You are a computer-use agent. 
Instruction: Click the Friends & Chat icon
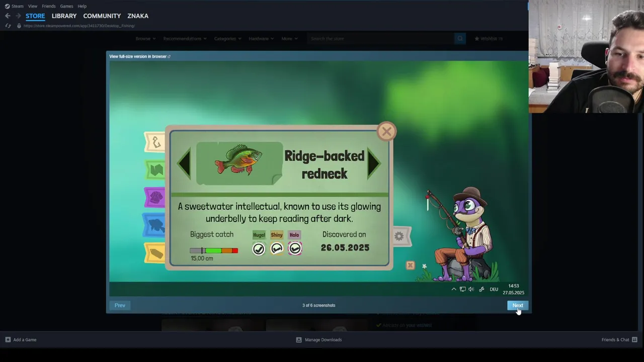[x=634, y=340]
